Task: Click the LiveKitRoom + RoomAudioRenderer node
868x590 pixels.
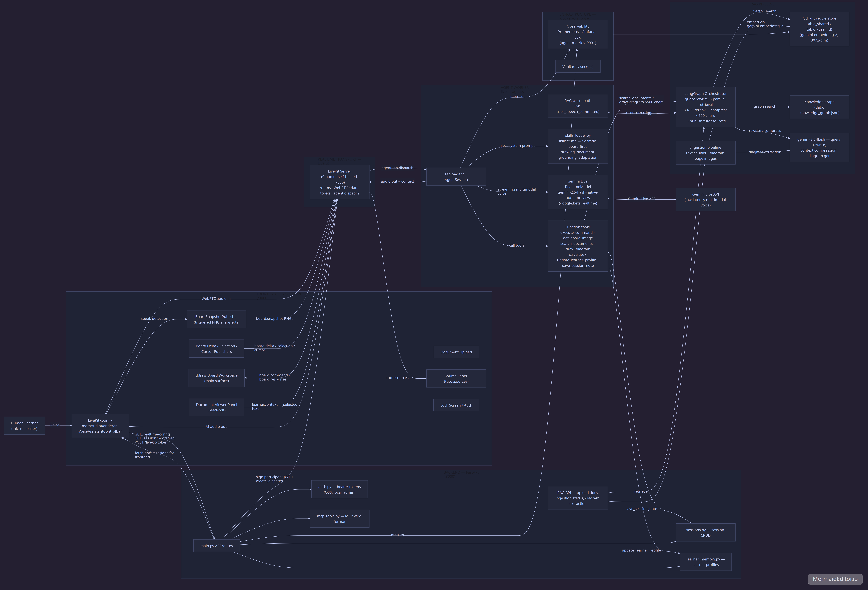Action: 100,425
